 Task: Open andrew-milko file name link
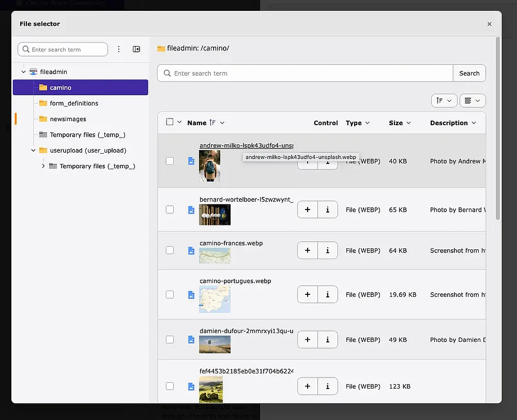[246, 145]
